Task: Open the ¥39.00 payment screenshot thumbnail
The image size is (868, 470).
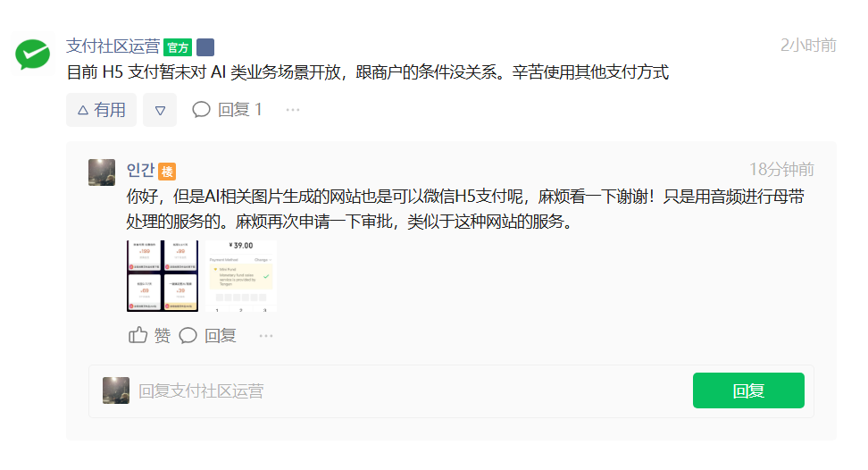Action: click(x=241, y=276)
